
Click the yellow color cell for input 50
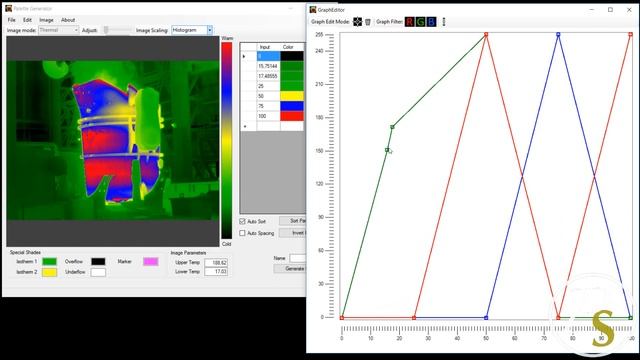[x=292, y=96]
